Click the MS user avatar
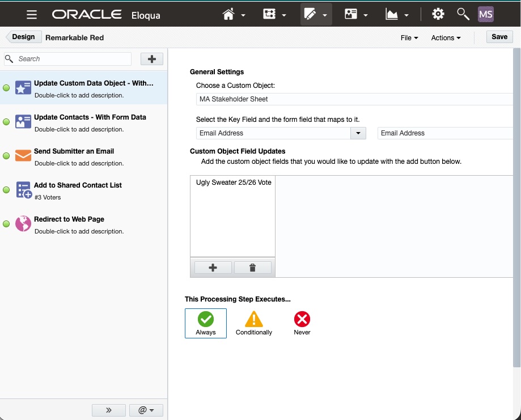Image resolution: width=521 pixels, height=420 pixels. [486, 15]
